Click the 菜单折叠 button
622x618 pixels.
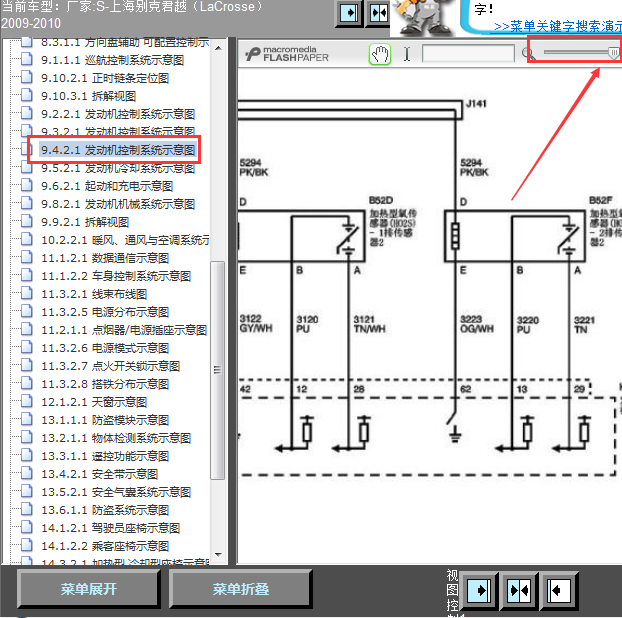[x=240, y=589]
